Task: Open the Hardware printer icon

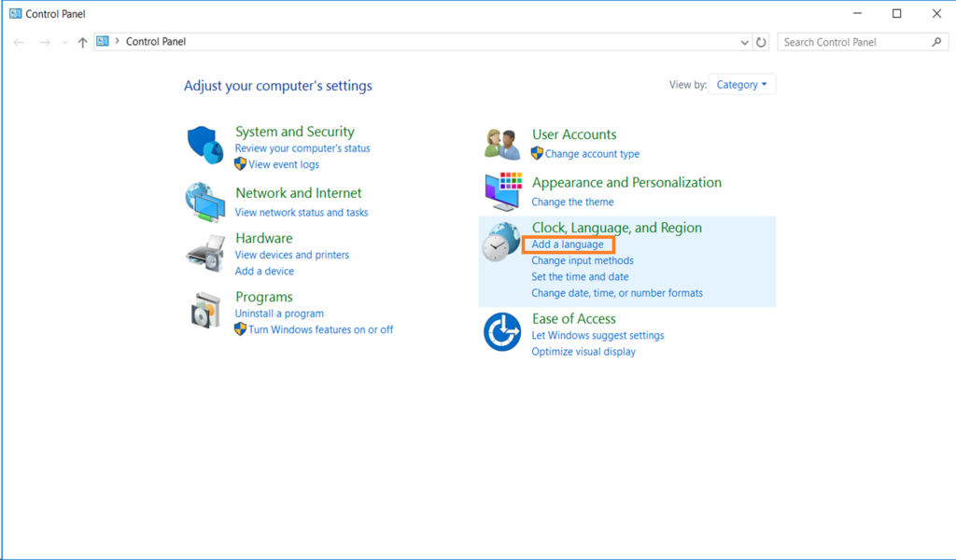Action: 205,254
